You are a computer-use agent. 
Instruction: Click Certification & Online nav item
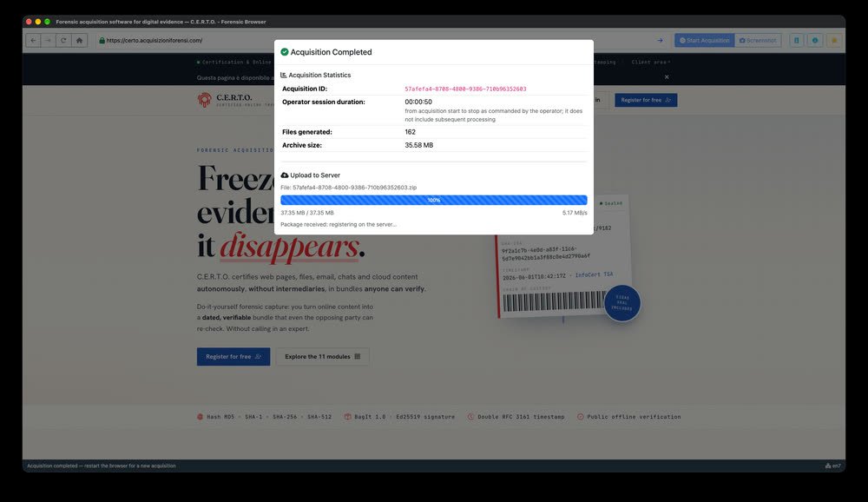click(236, 62)
